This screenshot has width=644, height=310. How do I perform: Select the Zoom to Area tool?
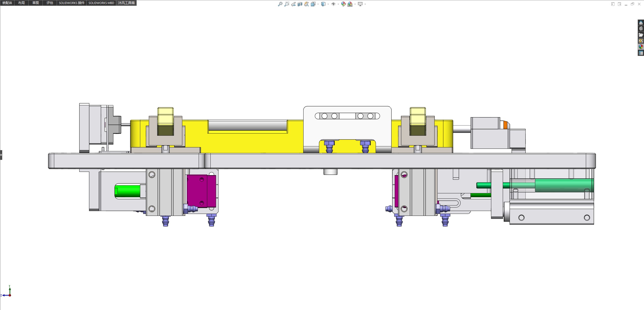pos(287,4)
